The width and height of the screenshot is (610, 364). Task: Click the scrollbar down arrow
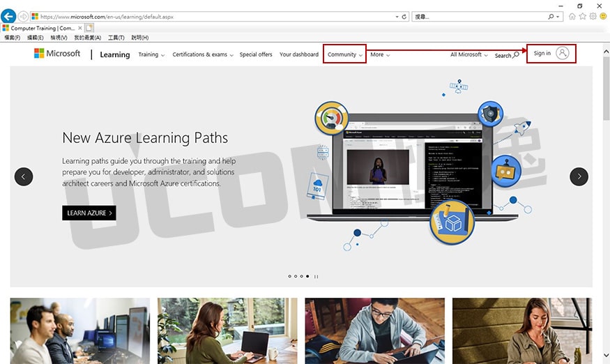click(606, 355)
